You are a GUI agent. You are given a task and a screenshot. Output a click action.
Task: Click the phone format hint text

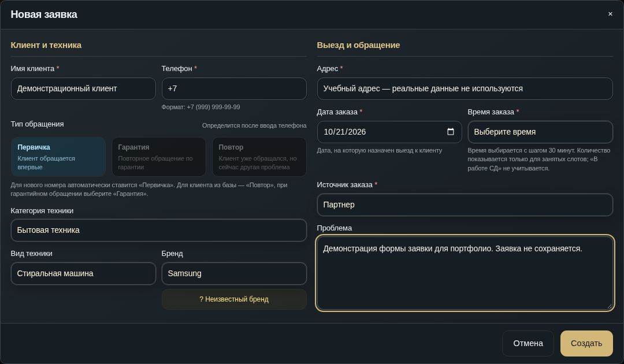click(200, 107)
